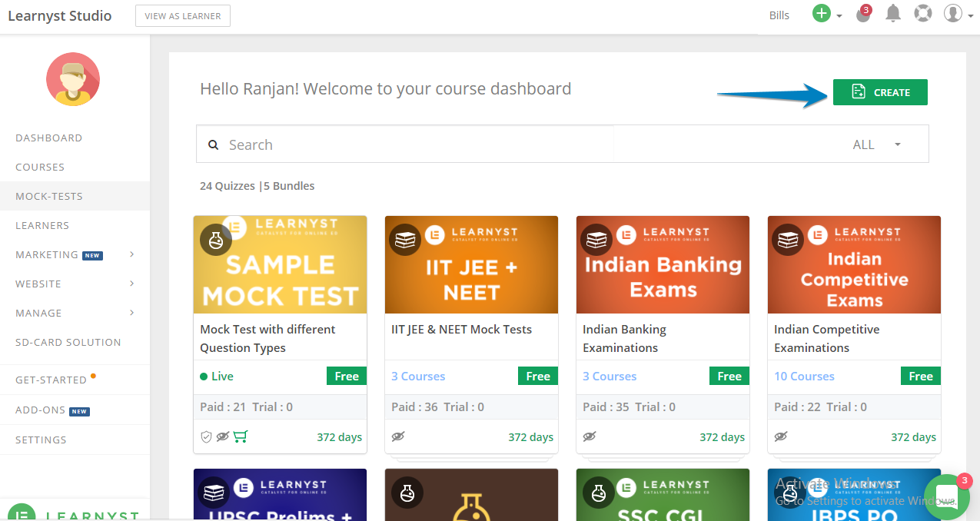The width and height of the screenshot is (980, 521).
Task: Click the shield icon on Sample Mock Test card
Action: [206, 436]
